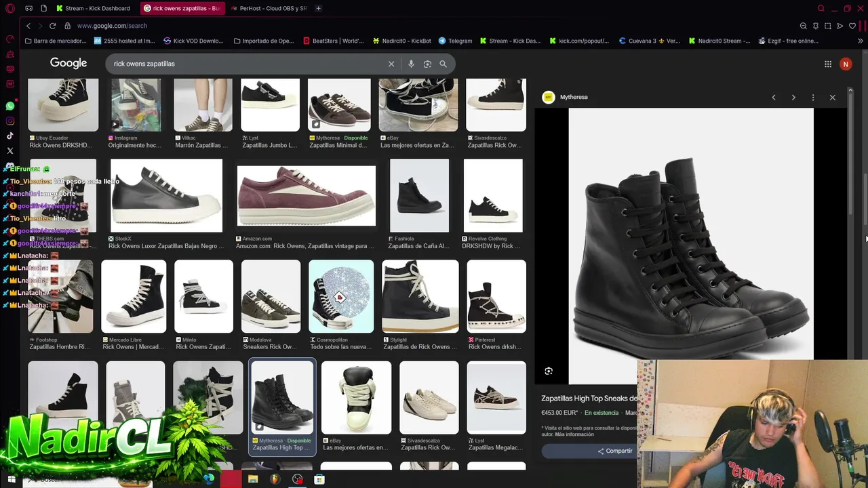Open Stylight Zapatillas de Rick Owens thumbnail
The image size is (868, 488).
point(420,296)
